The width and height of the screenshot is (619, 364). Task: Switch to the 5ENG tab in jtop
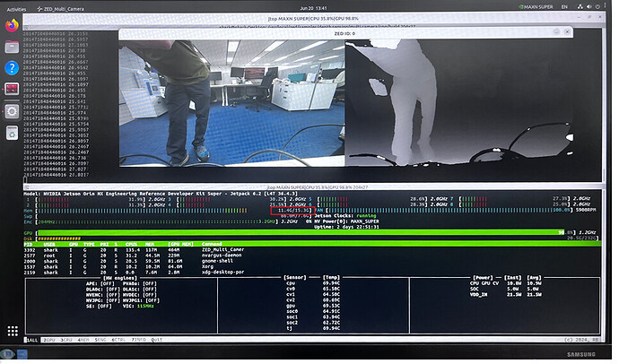100,340
